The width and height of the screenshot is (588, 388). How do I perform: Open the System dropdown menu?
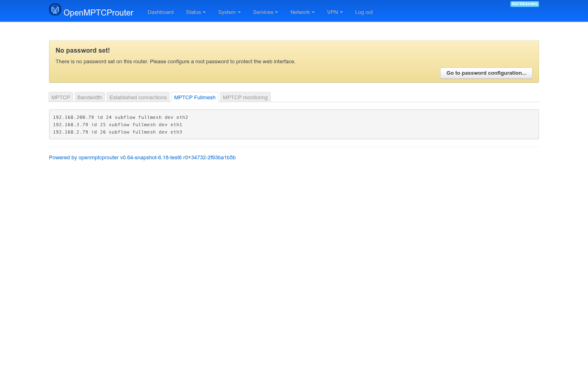point(229,12)
